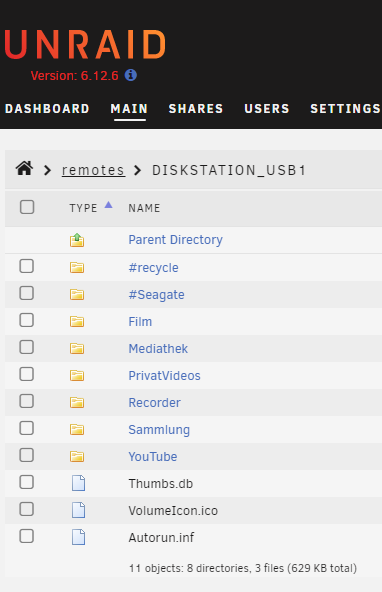Tick the checkbox next to VolumeIcon.ico
Screen dimensions: 382x592
click(27, 509)
